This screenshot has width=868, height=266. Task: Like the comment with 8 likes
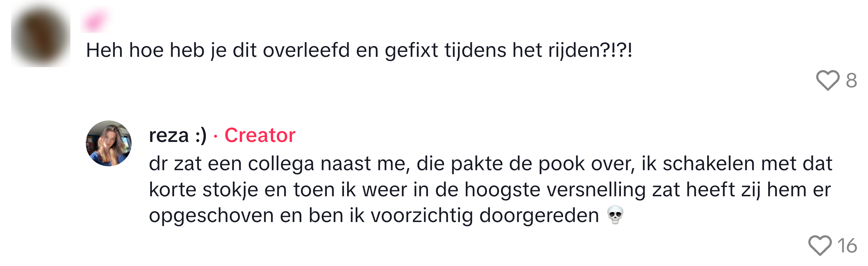(x=827, y=80)
